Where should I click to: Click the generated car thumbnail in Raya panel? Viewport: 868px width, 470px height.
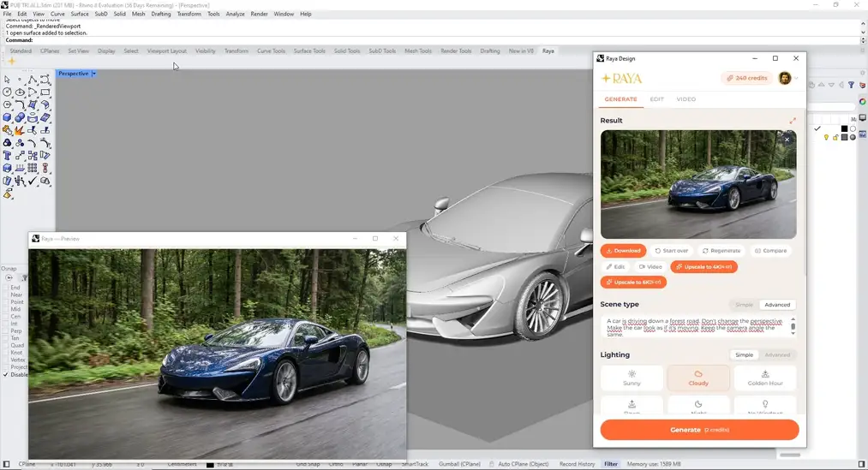pyautogui.click(x=698, y=184)
